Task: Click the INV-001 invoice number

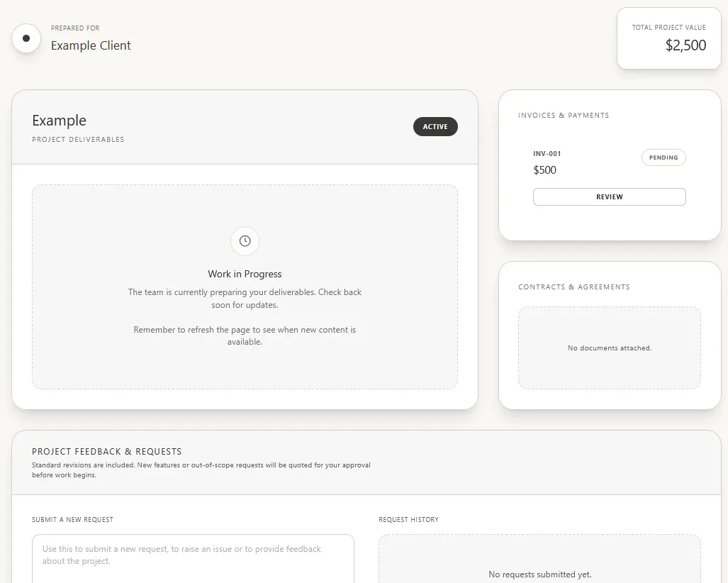Action: pyautogui.click(x=547, y=154)
